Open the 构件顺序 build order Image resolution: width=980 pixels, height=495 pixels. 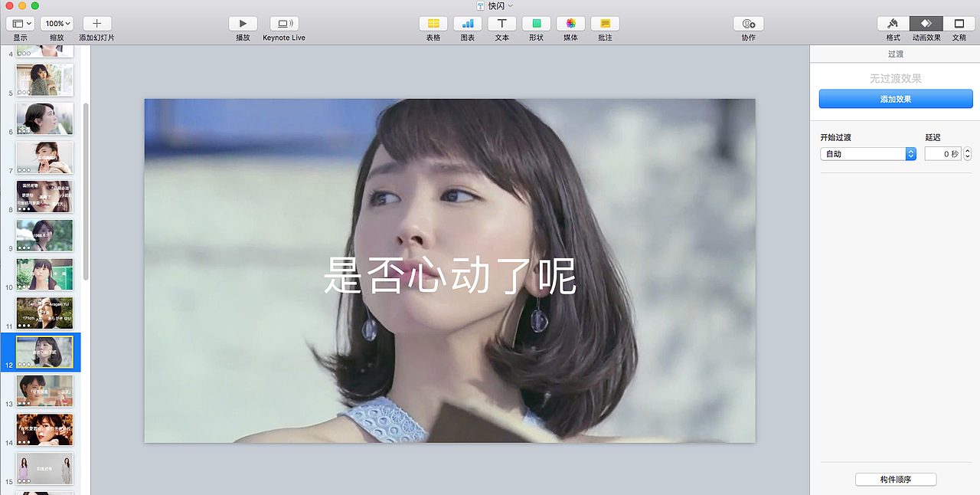point(895,479)
